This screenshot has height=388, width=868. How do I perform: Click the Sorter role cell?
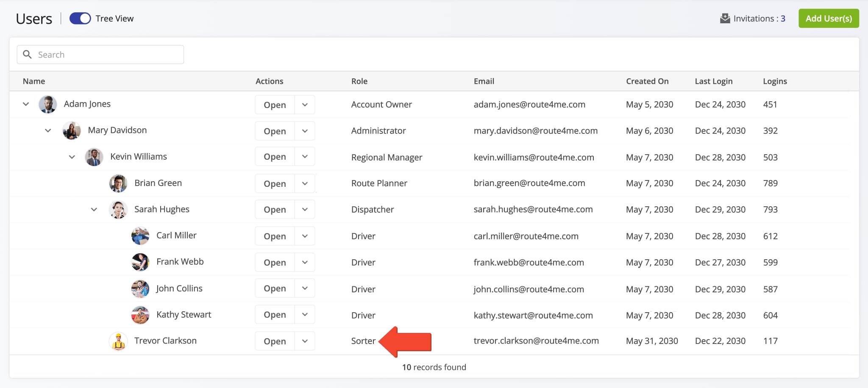click(363, 341)
